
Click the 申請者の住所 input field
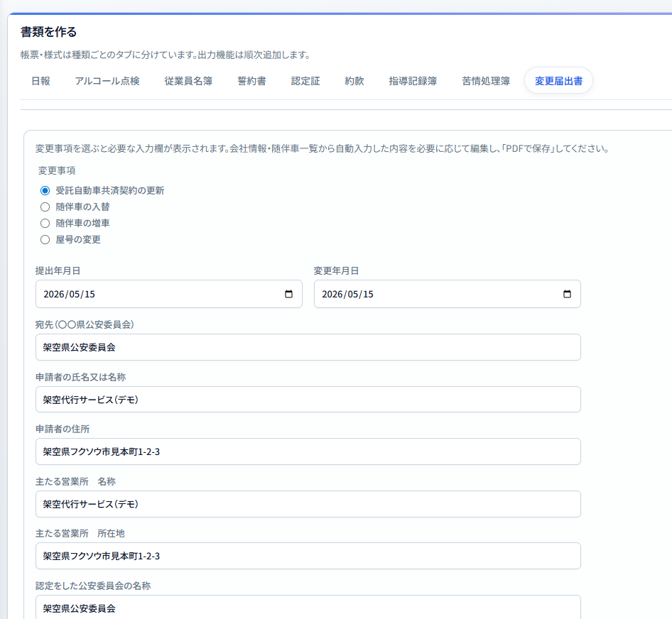point(308,451)
